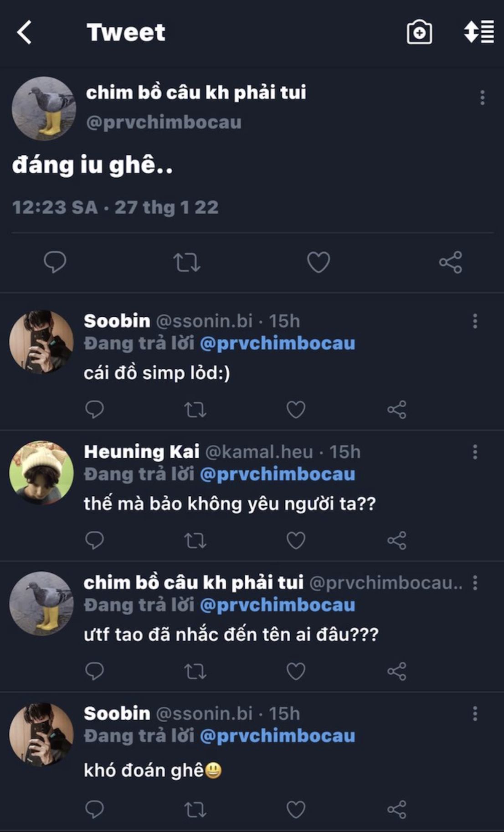The image size is (504, 832).
Task: Share the reply 'ưtf tao đã nhắc đến tên ai đâu???'
Action: coord(396,671)
